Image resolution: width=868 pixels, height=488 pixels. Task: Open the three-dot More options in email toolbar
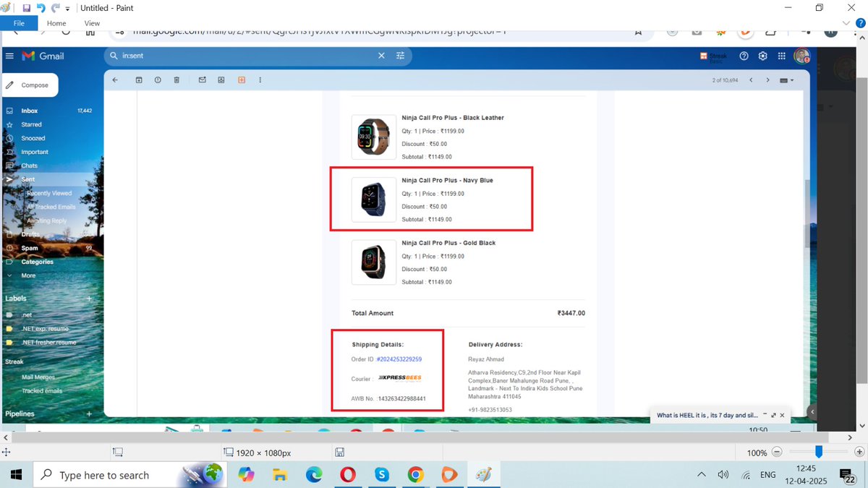coord(260,80)
